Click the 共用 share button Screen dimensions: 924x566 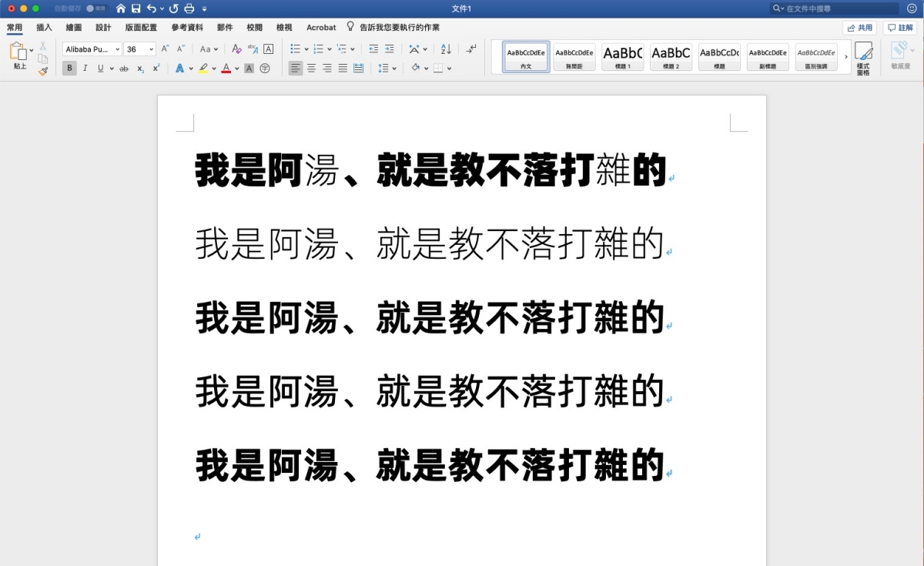tap(859, 28)
